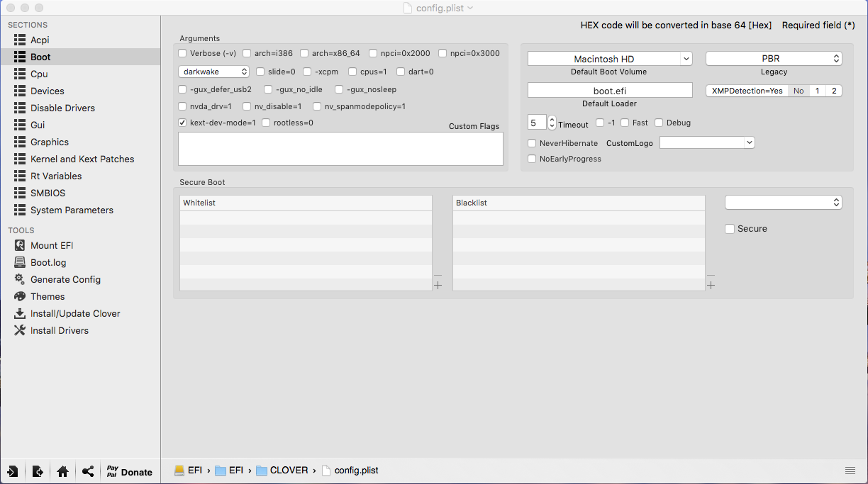Toggle the Fast timeout checkbox
This screenshot has height=484, width=868.
625,123
